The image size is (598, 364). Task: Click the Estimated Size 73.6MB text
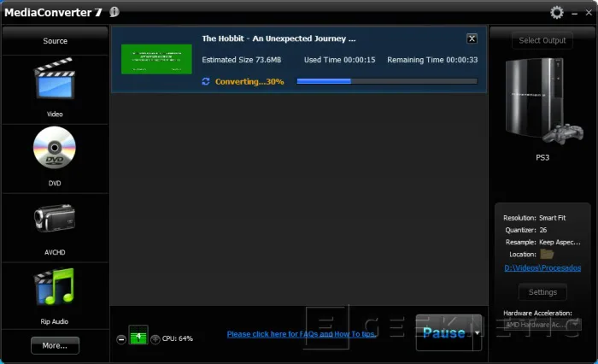tap(242, 60)
